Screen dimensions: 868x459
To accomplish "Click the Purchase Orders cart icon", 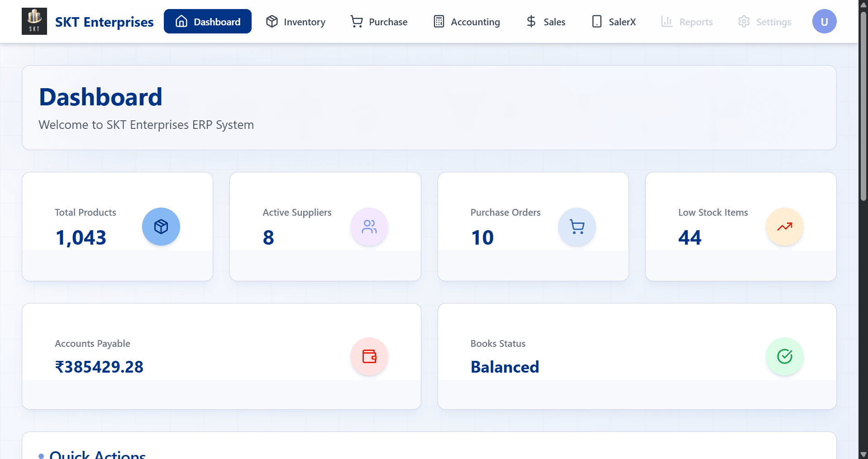I will (577, 227).
